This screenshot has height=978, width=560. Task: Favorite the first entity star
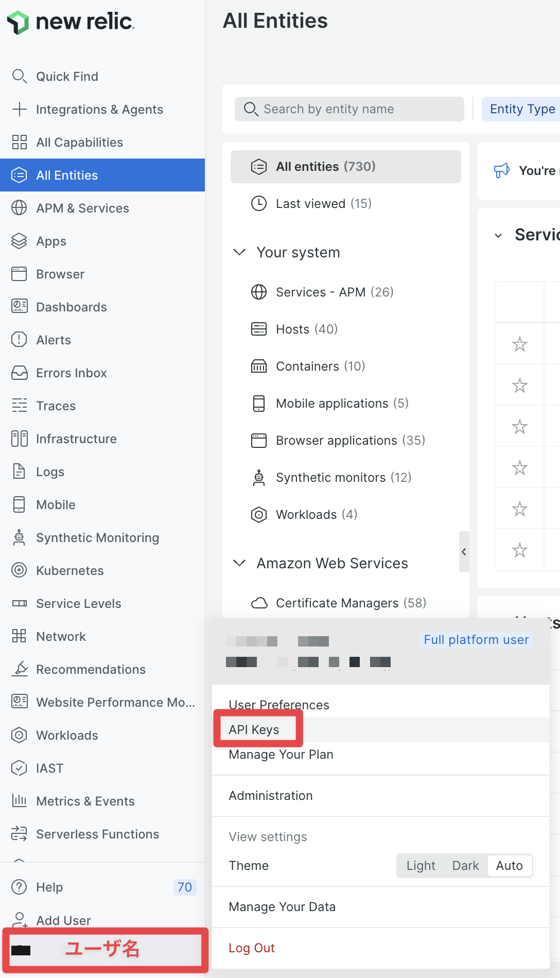(x=519, y=344)
